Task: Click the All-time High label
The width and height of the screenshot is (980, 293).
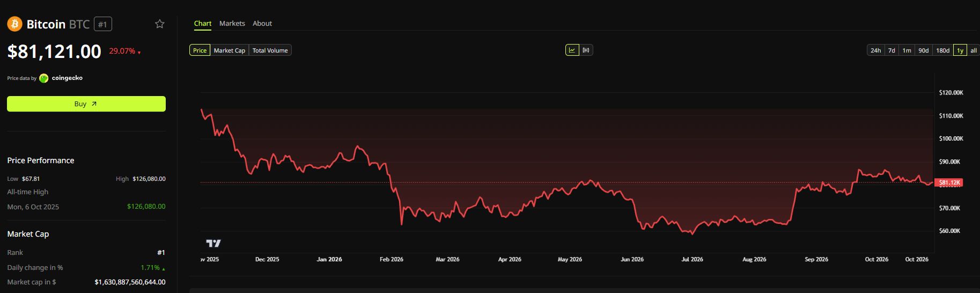Action: pos(28,192)
